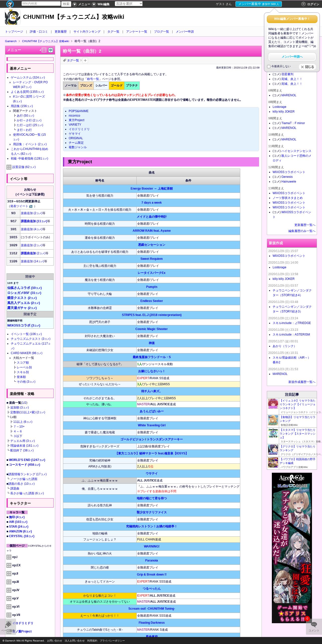Open the pencil page-edit floating button

click(x=8, y=627)
